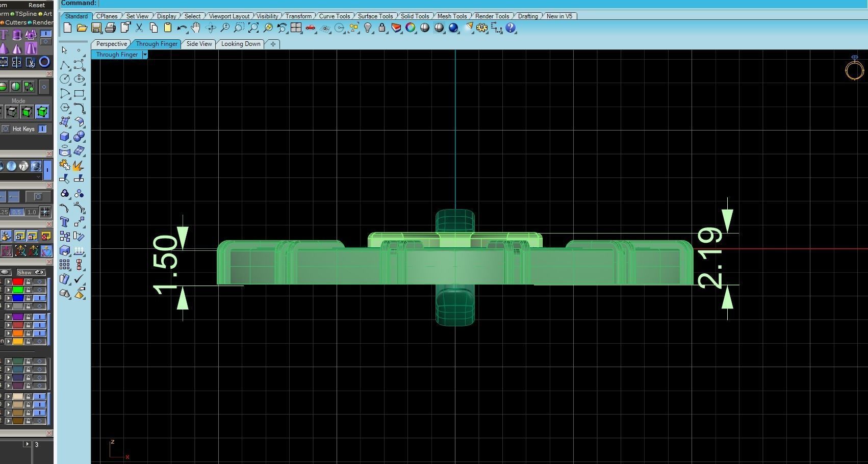
Task: Toggle visibility switch for the green layer
Action: click(x=39, y=290)
